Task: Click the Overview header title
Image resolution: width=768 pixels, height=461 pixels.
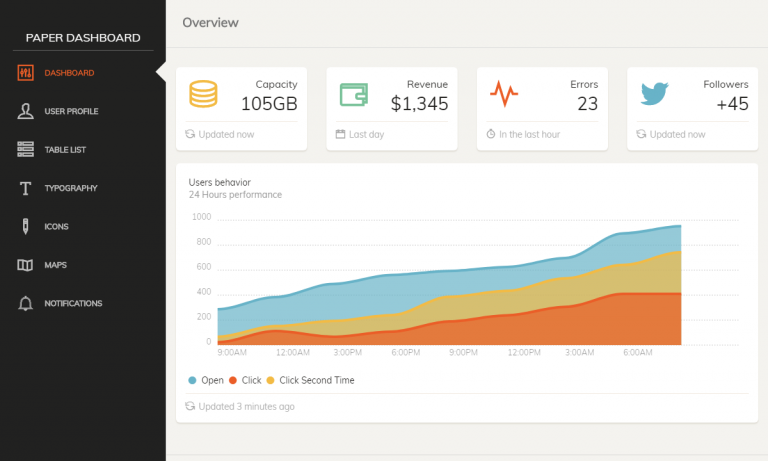Action: tap(210, 22)
